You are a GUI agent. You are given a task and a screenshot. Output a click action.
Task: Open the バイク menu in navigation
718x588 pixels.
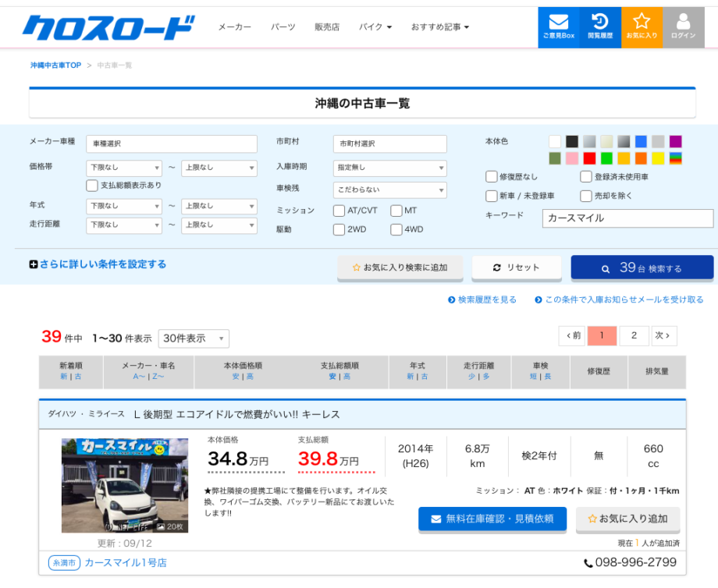pos(375,27)
